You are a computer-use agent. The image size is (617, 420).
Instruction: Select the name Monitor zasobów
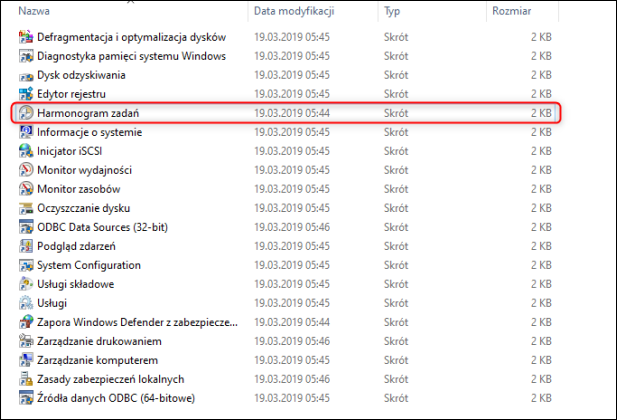pyautogui.click(x=79, y=189)
